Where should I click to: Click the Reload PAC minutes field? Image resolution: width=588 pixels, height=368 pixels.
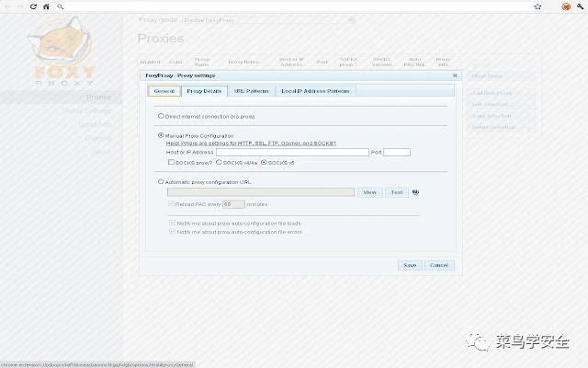click(x=233, y=204)
